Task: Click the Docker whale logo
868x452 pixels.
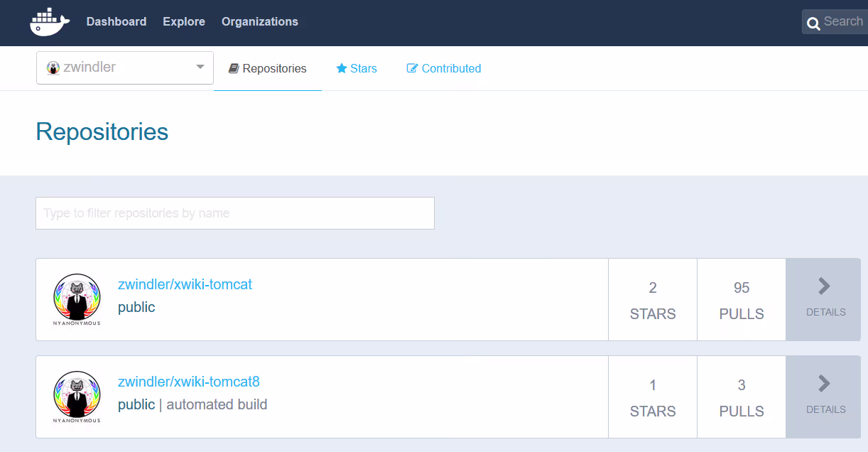Action: (x=49, y=22)
